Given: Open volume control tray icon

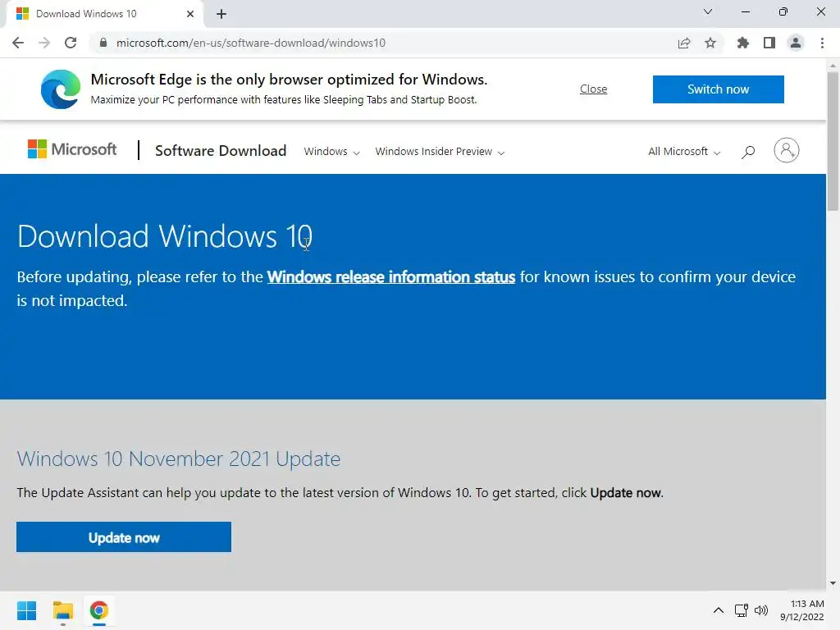Looking at the screenshot, I should tap(761, 610).
